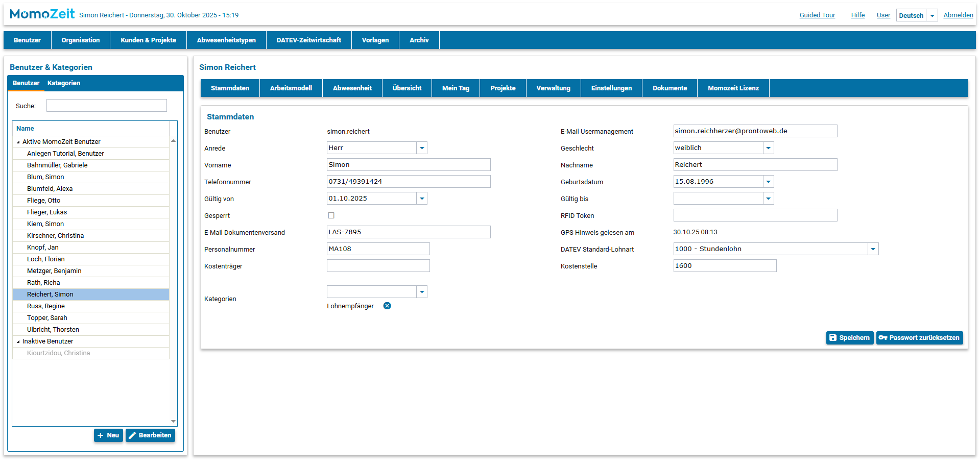This screenshot has width=980, height=468.
Task: Open the Kategorien dropdown arrow
Action: 422,292
